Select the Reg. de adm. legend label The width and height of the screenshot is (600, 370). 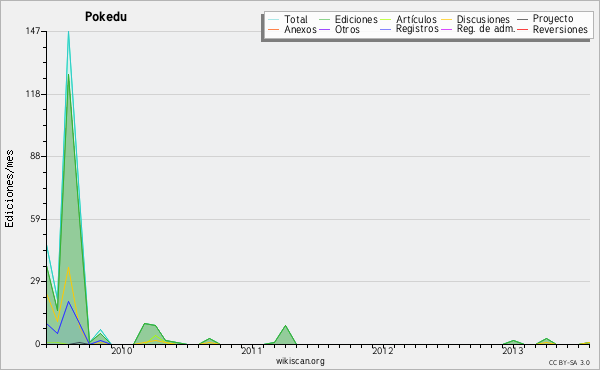486,29
